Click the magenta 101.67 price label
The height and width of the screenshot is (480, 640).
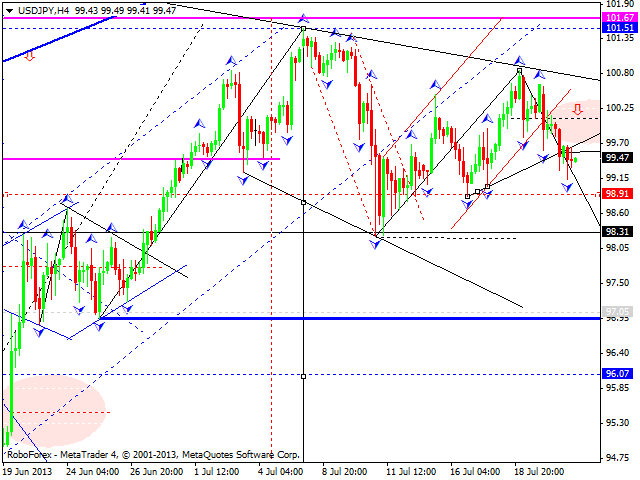point(620,18)
